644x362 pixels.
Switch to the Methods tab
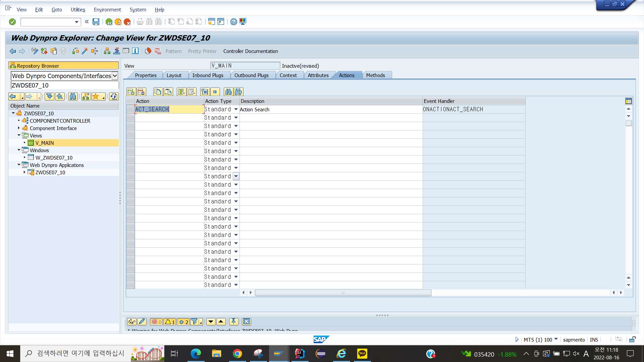pos(375,75)
